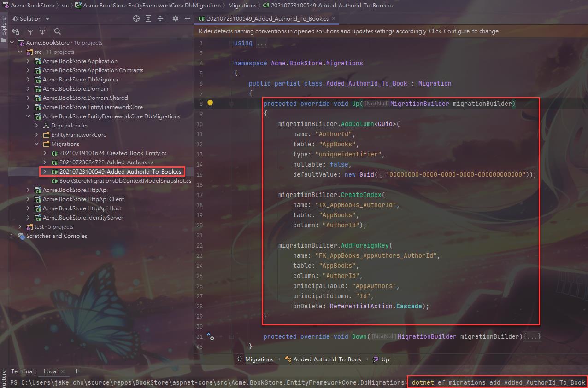
Task: Expand the Acme.BookStore.HttpApi.Host project
Action: pos(29,208)
